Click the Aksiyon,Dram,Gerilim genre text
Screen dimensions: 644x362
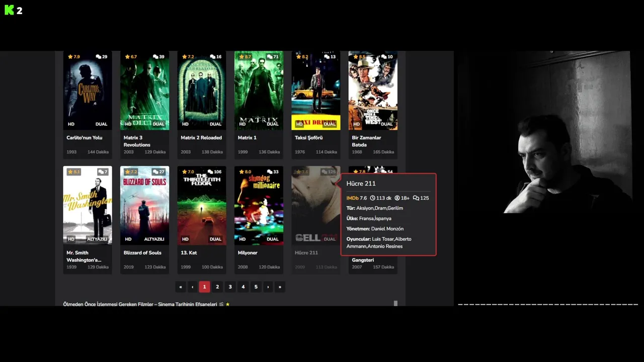click(x=379, y=208)
